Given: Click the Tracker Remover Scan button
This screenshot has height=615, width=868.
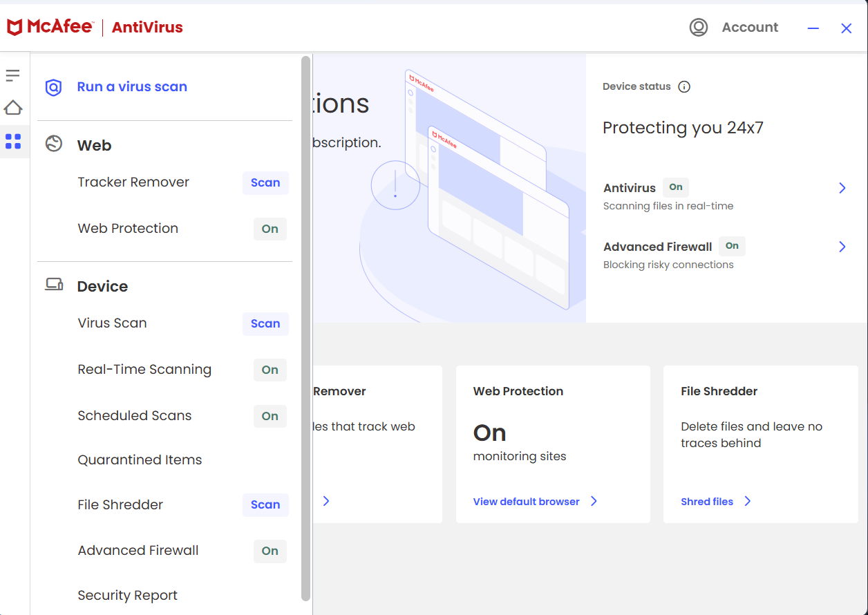Looking at the screenshot, I should pos(265,183).
